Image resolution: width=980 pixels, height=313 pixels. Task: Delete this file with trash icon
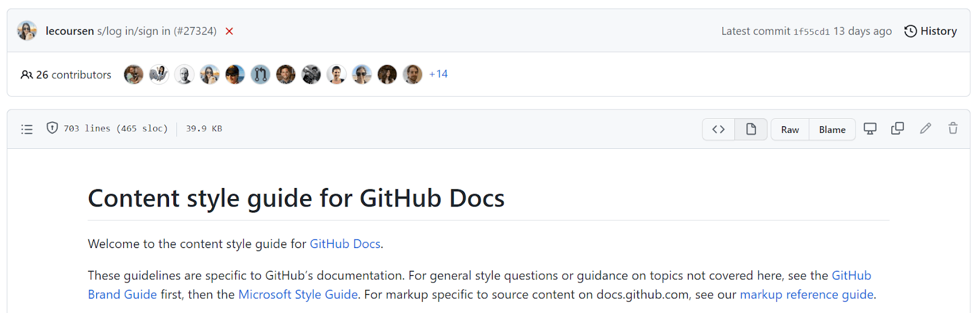(x=953, y=129)
